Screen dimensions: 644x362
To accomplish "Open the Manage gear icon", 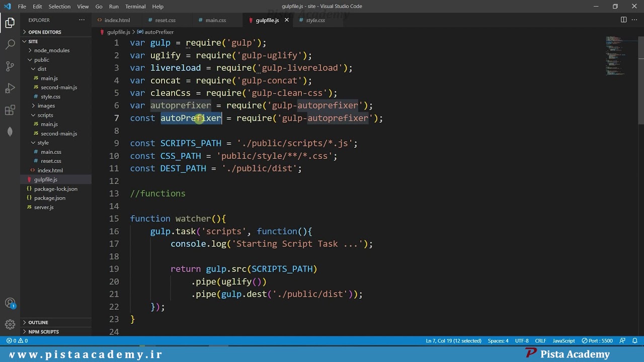I will pyautogui.click(x=10, y=324).
